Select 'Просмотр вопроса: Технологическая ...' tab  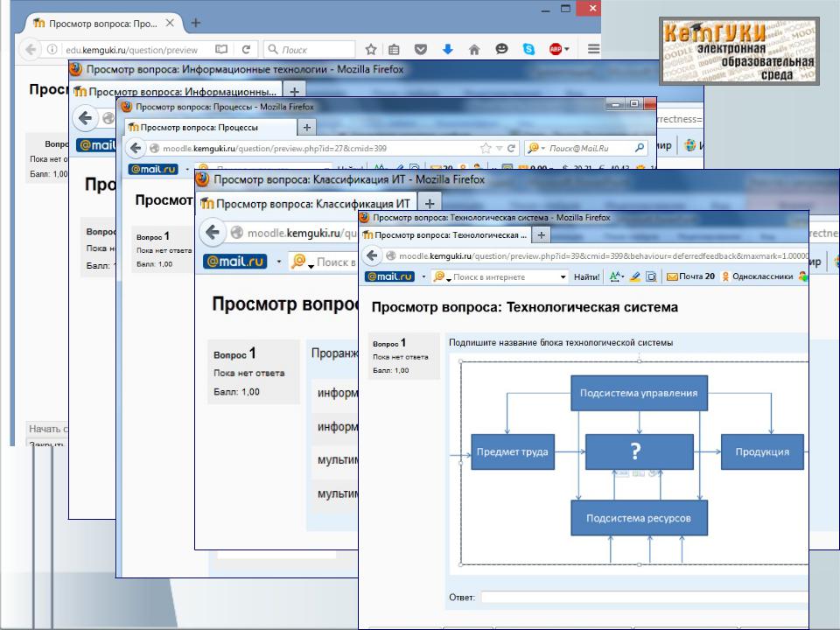point(447,234)
